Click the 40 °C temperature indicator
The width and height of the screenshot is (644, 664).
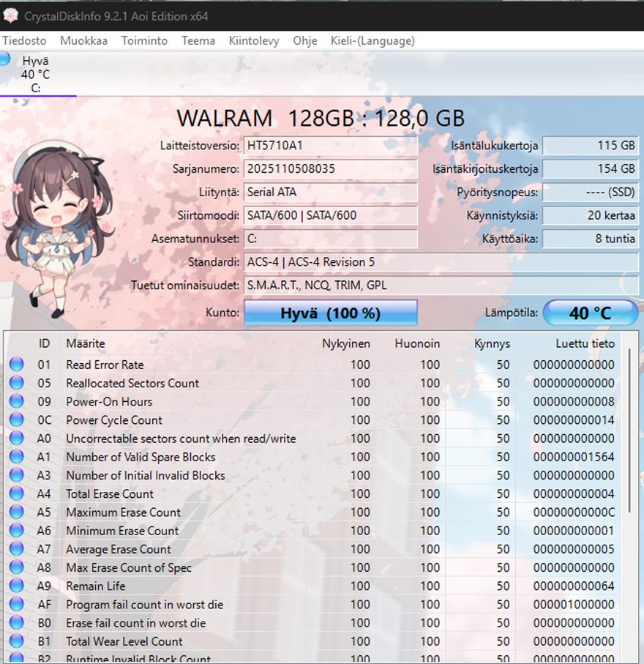point(591,313)
